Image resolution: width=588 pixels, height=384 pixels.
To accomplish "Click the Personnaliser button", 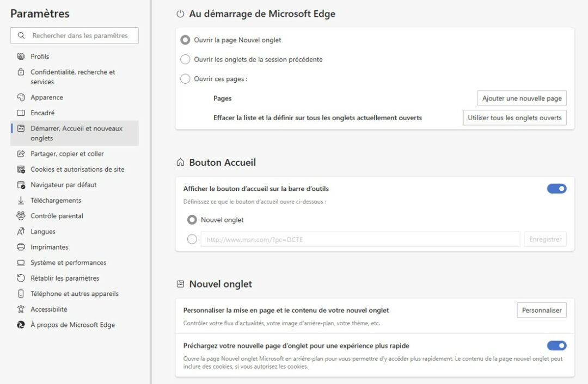I will 542,310.
